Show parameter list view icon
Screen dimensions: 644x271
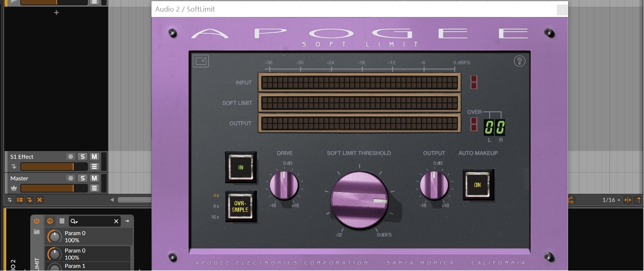click(62, 221)
